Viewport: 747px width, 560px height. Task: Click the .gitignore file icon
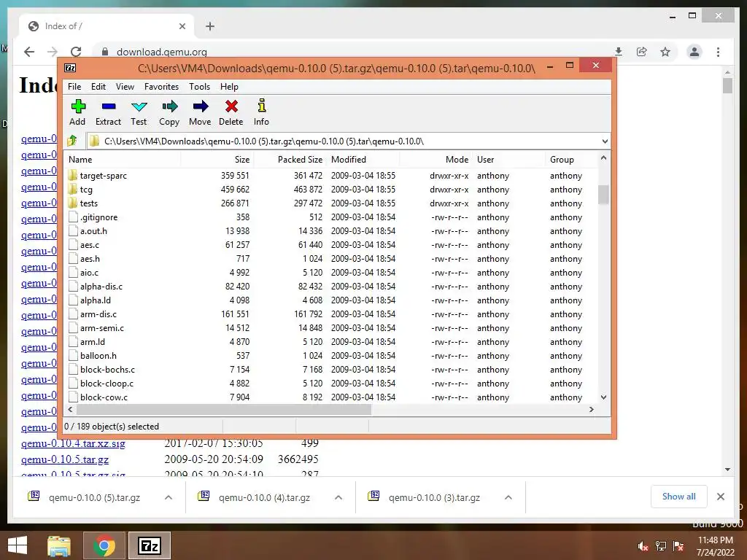pos(73,217)
